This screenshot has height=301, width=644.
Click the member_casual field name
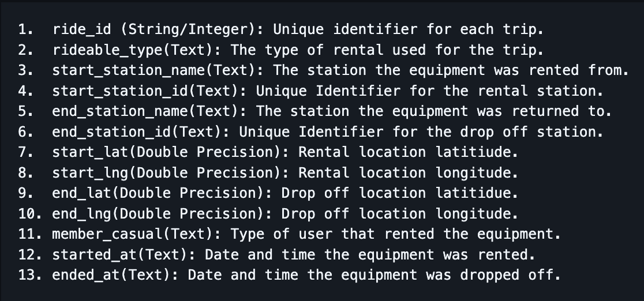click(107, 234)
